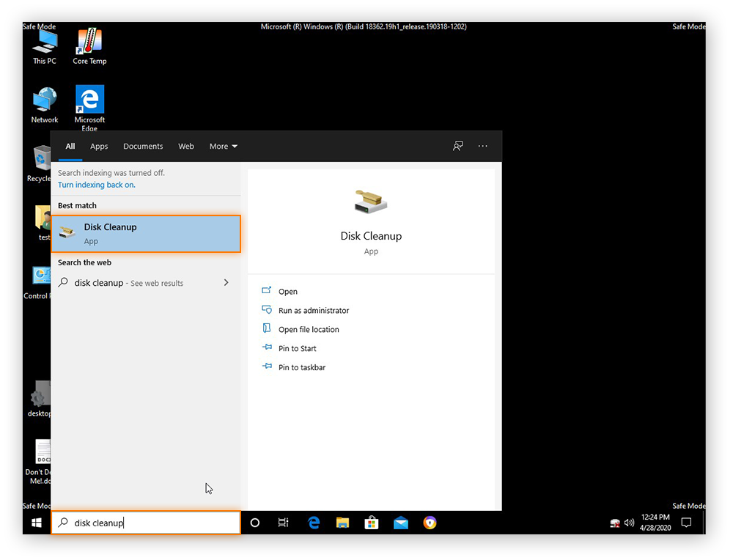Screen dimensions: 733x560
Task: Choose Run as administrator label
Action: pos(314,310)
